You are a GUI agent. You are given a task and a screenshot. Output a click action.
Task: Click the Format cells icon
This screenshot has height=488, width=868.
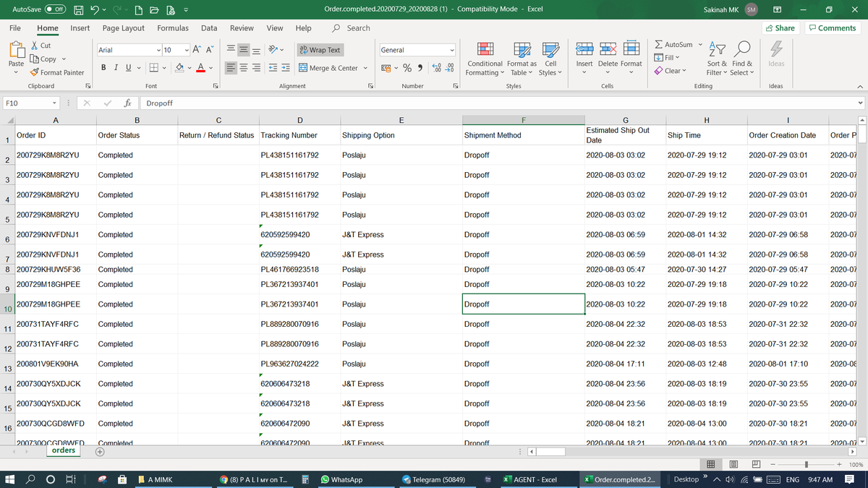[x=631, y=49]
